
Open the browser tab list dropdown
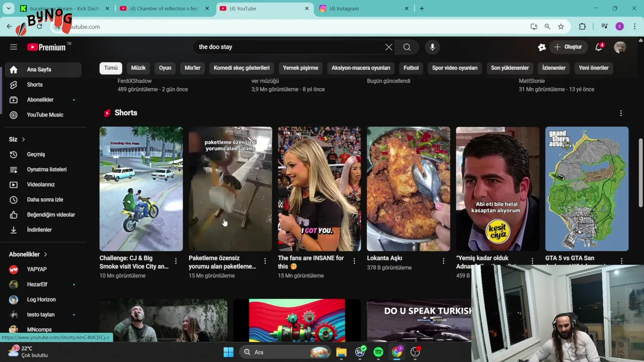[x=9, y=9]
